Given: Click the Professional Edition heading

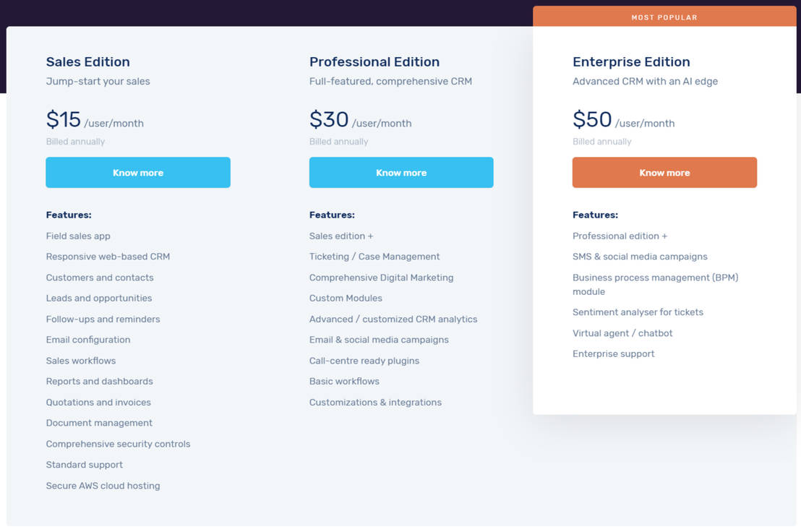Looking at the screenshot, I should tap(374, 61).
